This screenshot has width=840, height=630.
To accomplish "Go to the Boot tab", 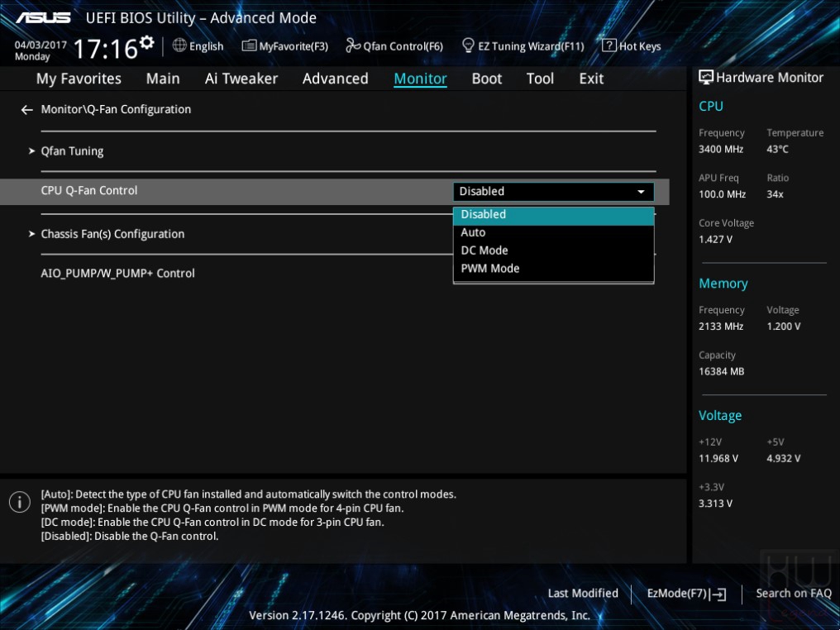I will point(487,79).
